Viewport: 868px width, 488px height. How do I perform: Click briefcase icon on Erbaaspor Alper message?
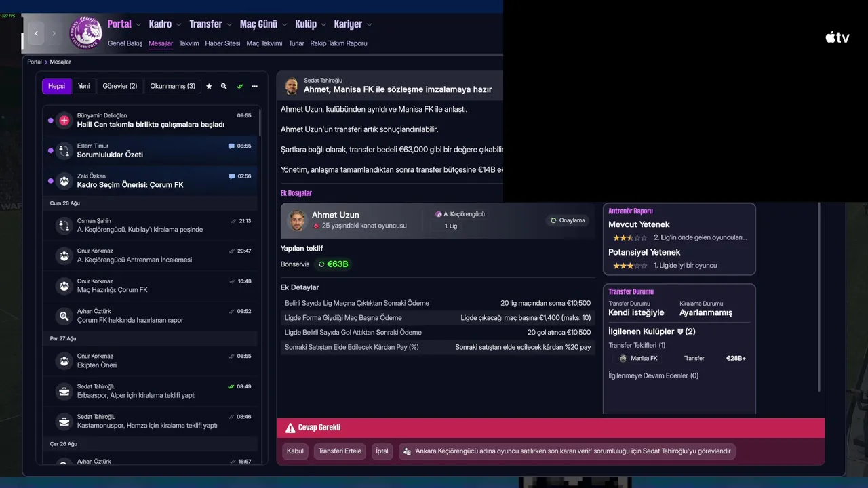(64, 391)
